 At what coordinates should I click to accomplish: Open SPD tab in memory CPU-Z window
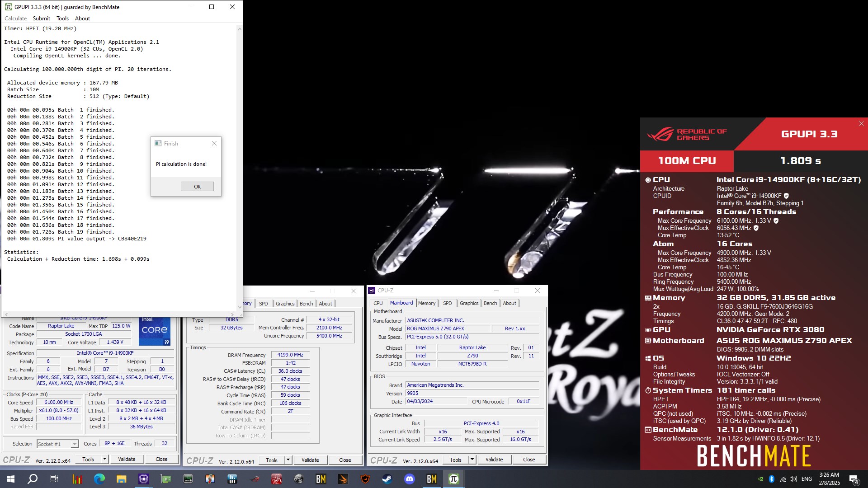[x=263, y=304]
